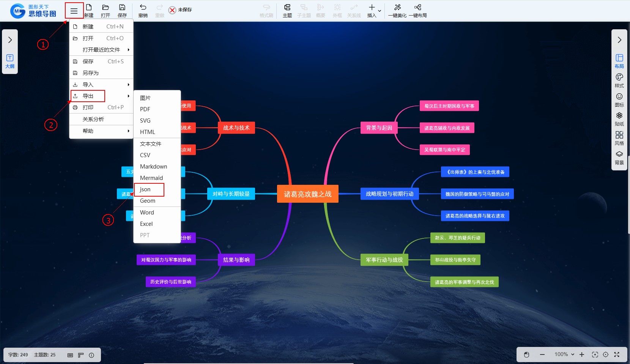The width and height of the screenshot is (630, 364).
Task: Click the zoom in plus button
Action: [582, 355]
